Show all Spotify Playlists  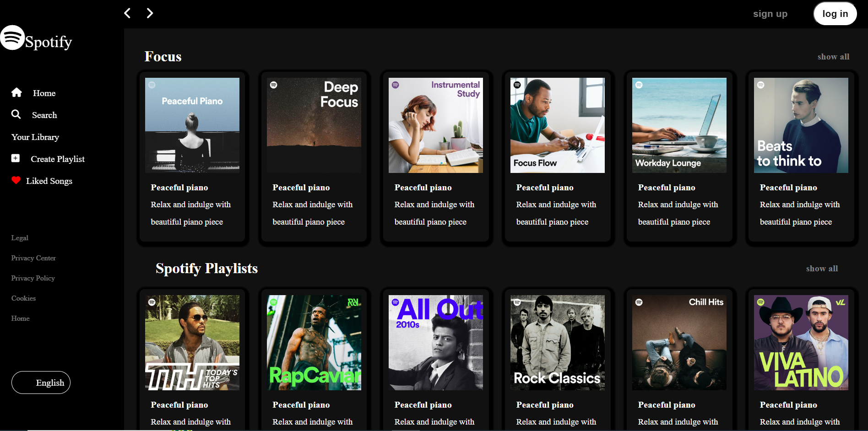822,269
